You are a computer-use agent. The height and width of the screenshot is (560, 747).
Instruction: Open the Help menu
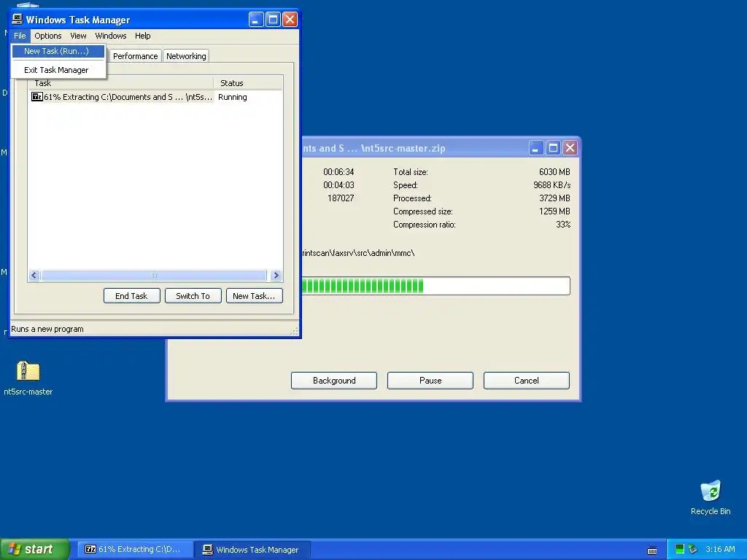tap(142, 36)
